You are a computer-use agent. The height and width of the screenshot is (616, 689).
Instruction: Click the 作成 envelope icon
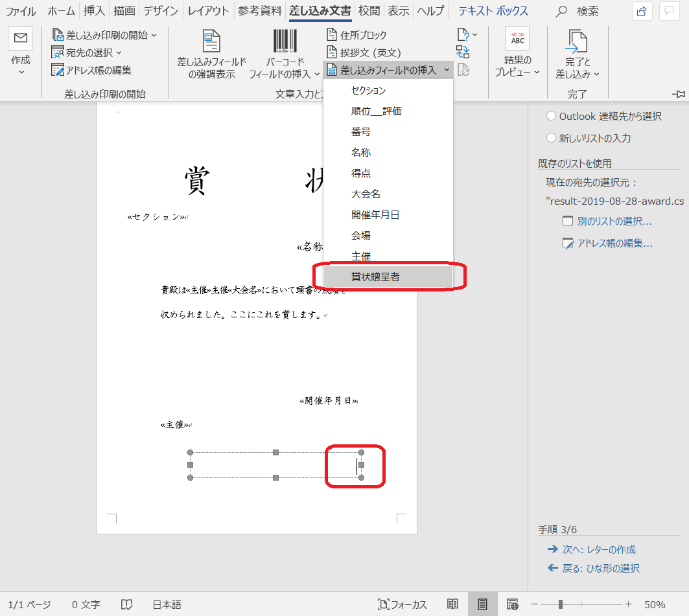pos(20,40)
